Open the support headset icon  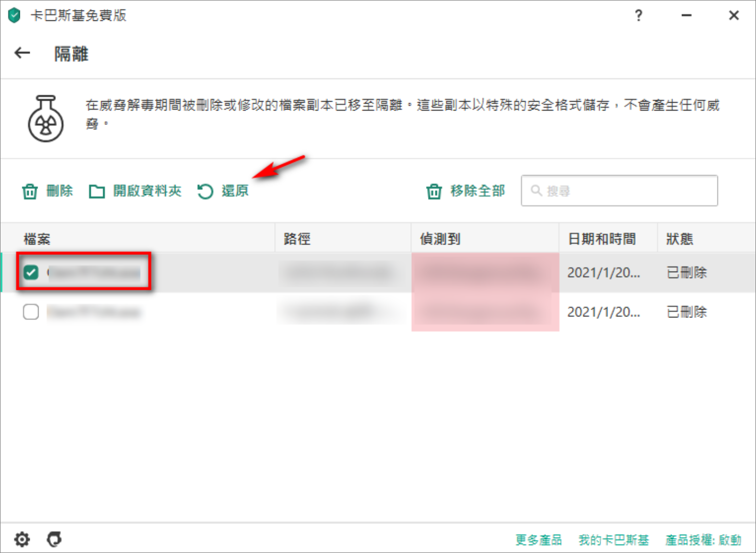[54, 539]
